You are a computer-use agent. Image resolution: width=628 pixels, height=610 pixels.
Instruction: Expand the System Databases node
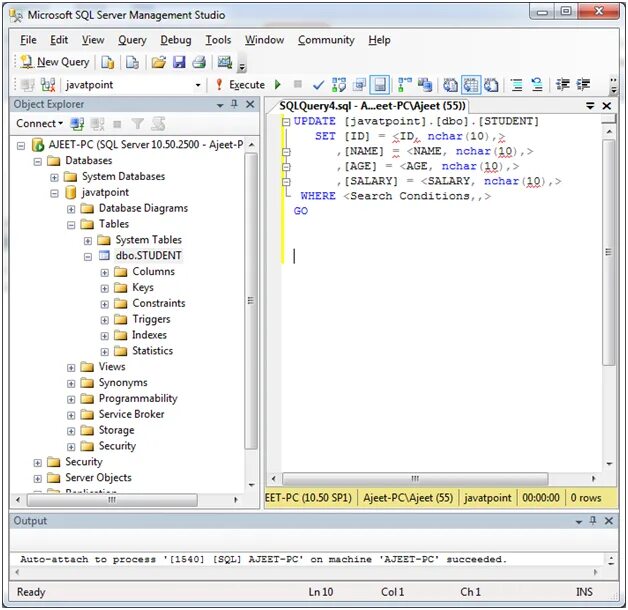click(54, 177)
